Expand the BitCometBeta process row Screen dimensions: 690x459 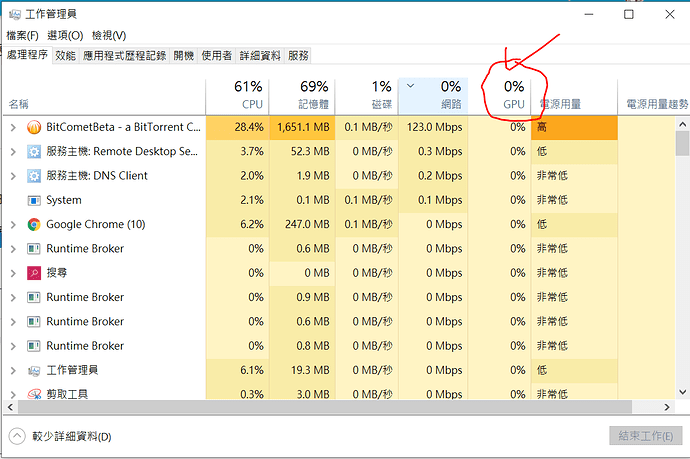point(13,127)
